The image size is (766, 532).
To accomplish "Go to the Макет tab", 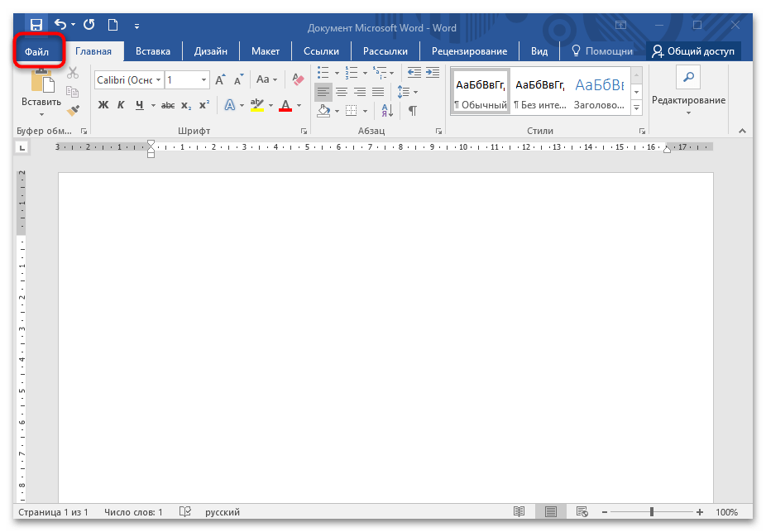I will pos(266,51).
